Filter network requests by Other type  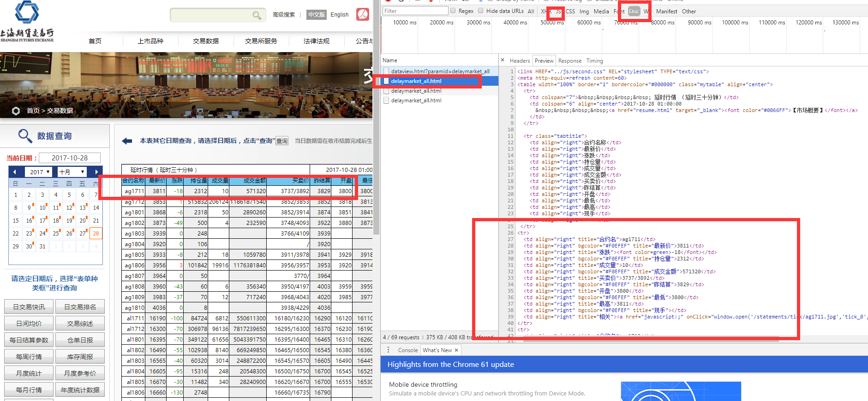[689, 12]
